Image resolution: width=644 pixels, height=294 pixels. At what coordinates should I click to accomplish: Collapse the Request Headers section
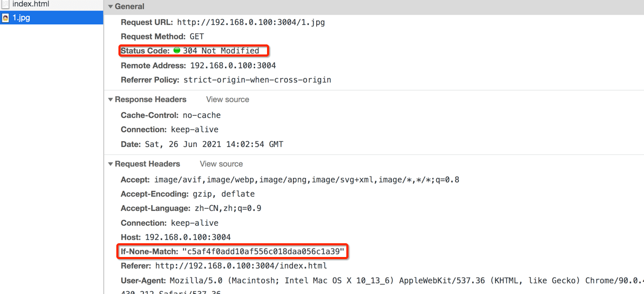coord(111,164)
